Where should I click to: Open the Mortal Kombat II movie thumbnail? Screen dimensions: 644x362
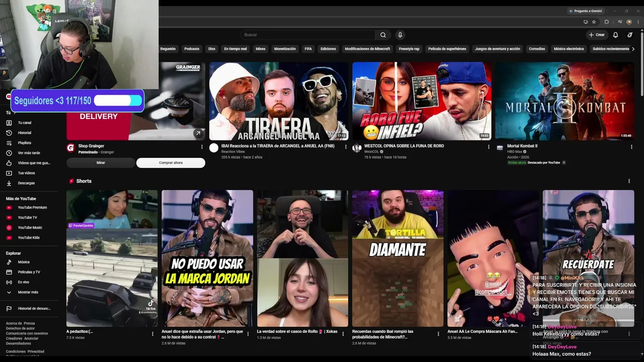pos(565,101)
